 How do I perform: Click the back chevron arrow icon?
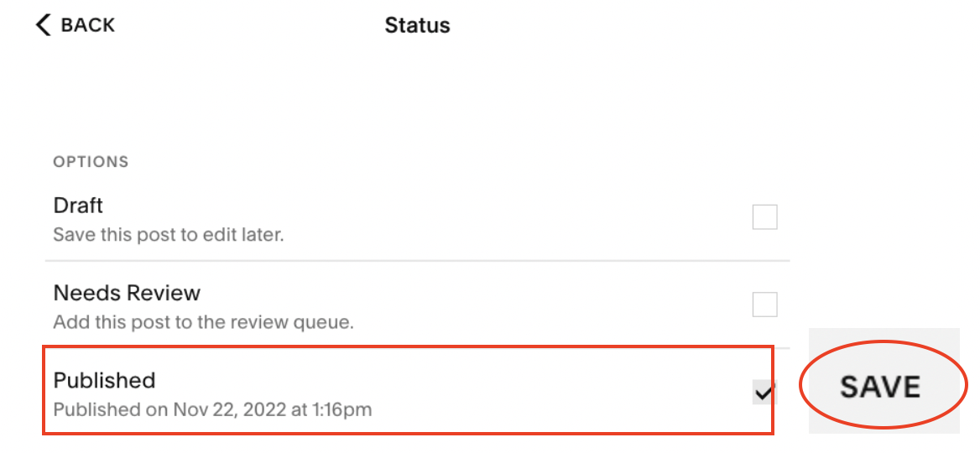[x=44, y=24]
